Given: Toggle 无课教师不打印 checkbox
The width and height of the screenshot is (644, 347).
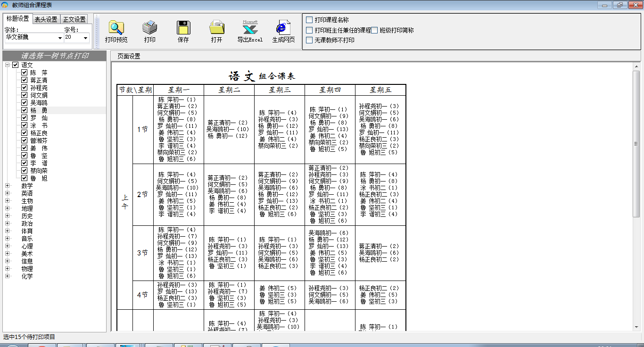Looking at the screenshot, I should click(309, 40).
